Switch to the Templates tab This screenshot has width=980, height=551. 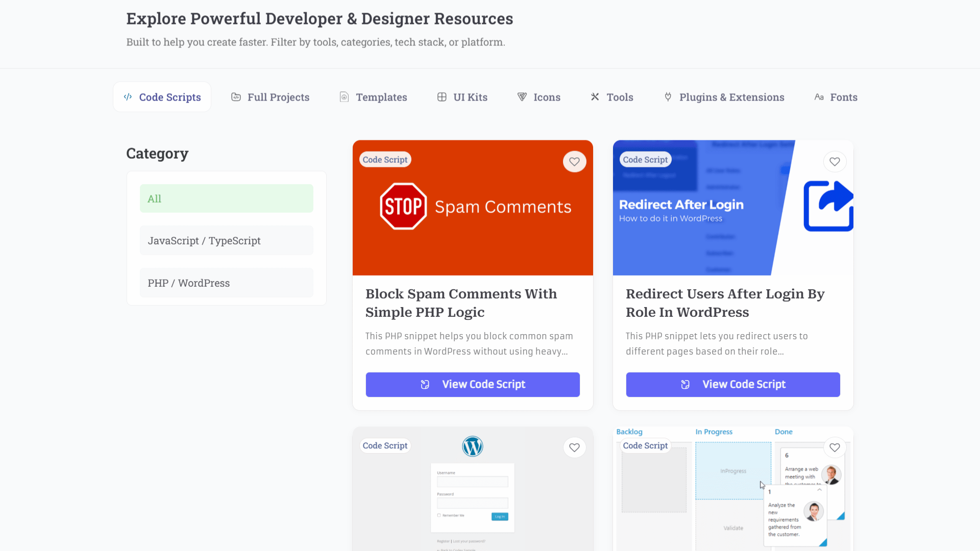click(x=381, y=97)
